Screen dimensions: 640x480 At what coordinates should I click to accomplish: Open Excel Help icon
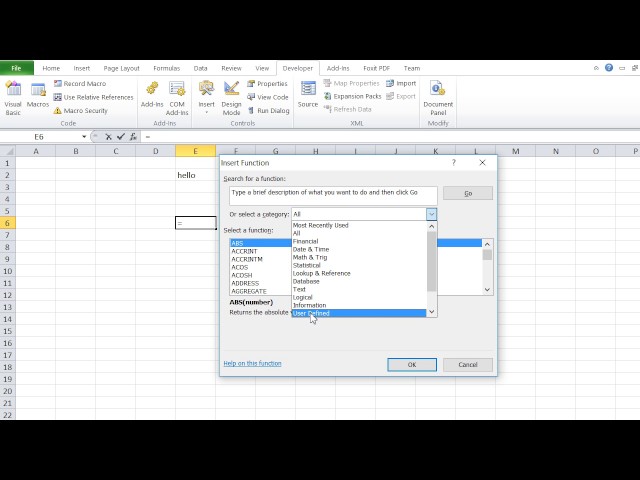coord(609,68)
